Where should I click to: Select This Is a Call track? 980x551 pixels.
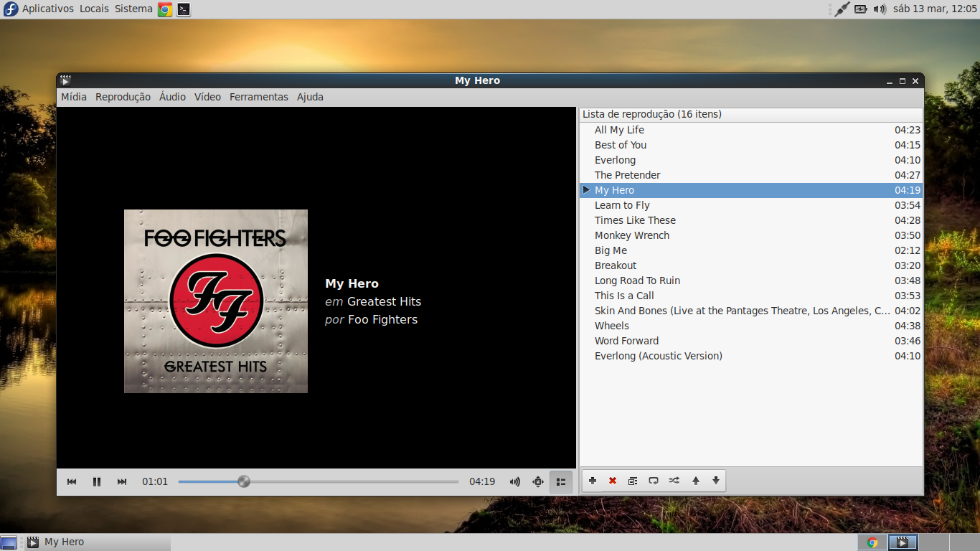click(x=751, y=296)
